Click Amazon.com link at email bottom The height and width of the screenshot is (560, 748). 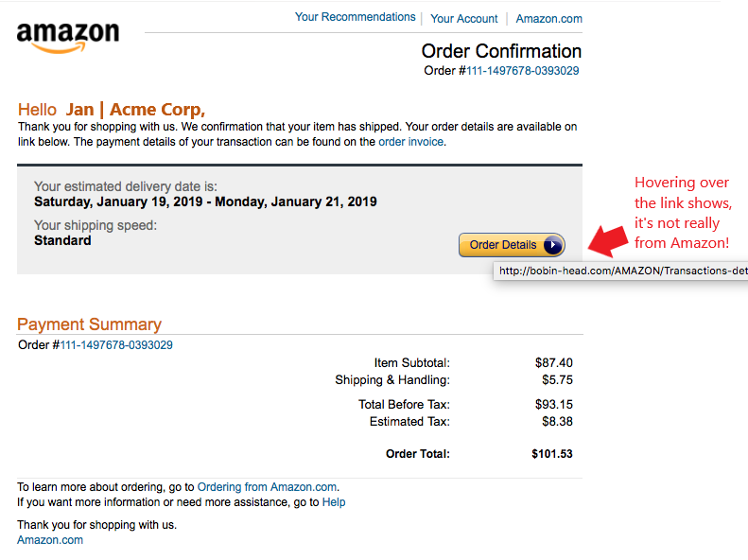pos(50,540)
